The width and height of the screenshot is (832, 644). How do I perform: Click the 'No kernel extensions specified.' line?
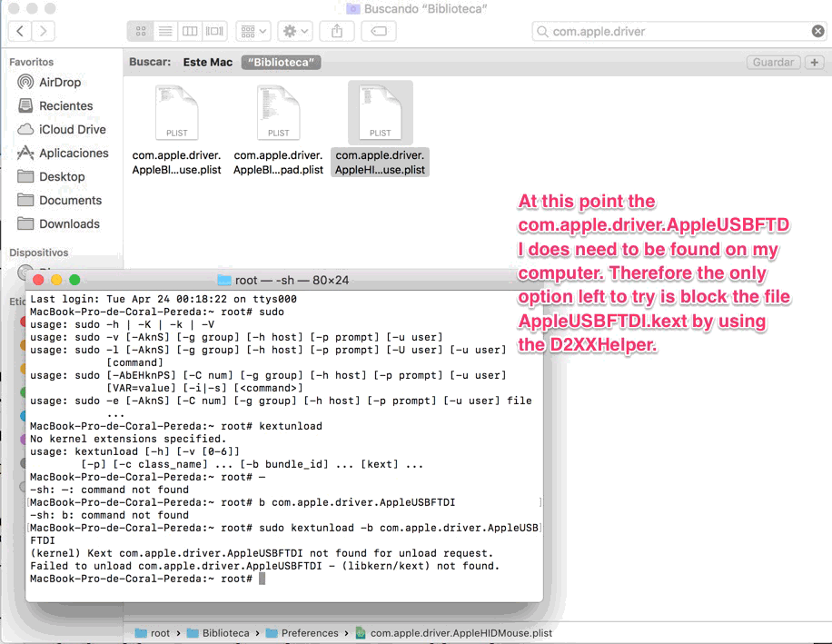(x=128, y=439)
